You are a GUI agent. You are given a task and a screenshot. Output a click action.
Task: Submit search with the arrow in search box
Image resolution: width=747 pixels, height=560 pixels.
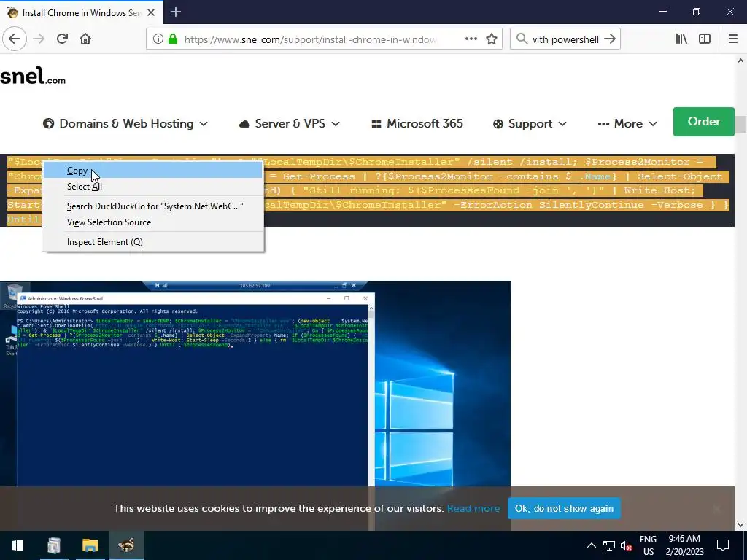click(610, 39)
